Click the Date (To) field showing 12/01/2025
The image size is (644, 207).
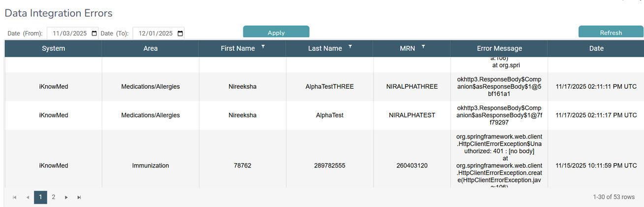[x=155, y=34]
